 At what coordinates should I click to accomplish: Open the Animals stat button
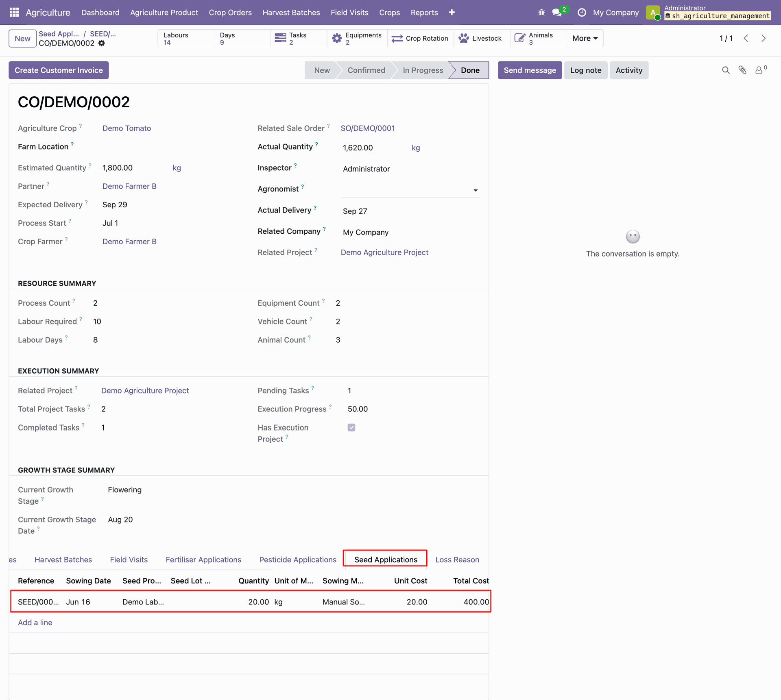539,38
